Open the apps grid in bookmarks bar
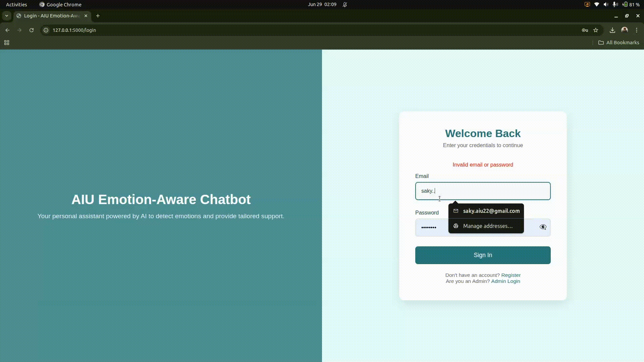This screenshot has height=362, width=644. pos(7,43)
